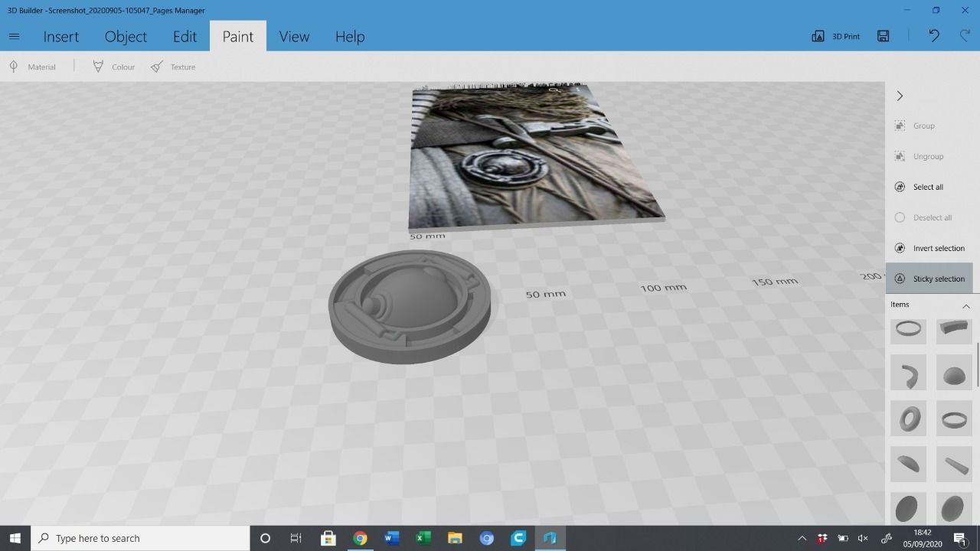Click the taskbar search box
The height and width of the screenshot is (551, 980).
pyautogui.click(x=140, y=538)
